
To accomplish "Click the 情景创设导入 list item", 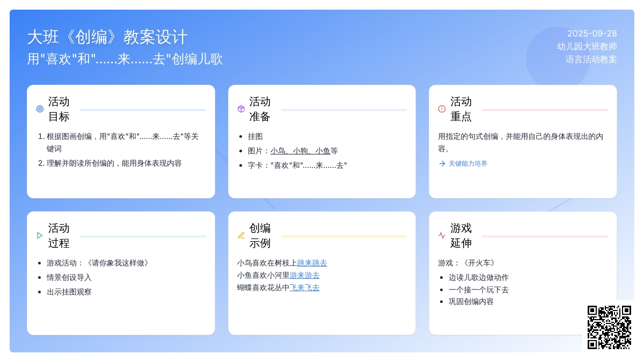I will coord(69,277).
